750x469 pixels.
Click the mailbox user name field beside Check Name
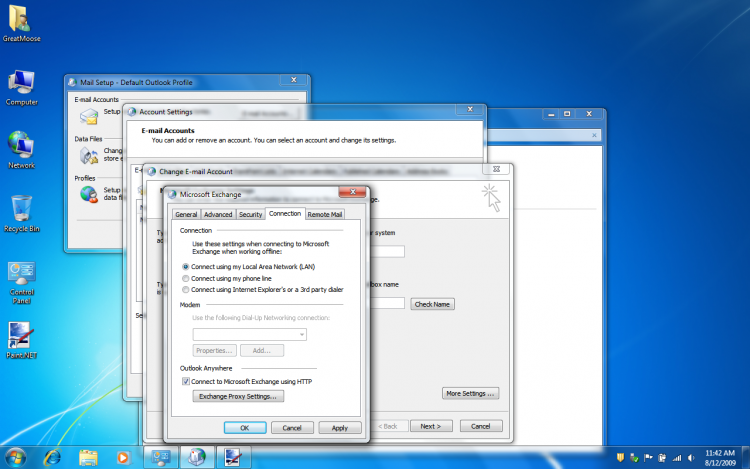(386, 303)
